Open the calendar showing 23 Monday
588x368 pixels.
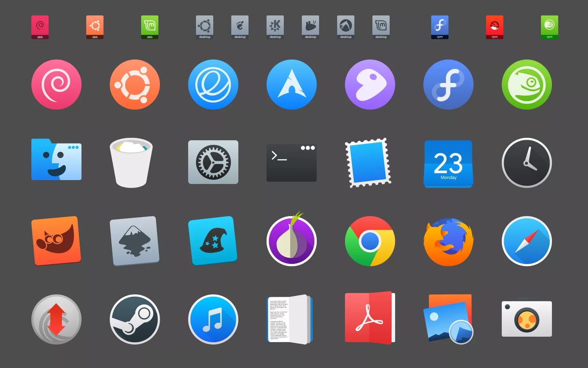pos(448,164)
